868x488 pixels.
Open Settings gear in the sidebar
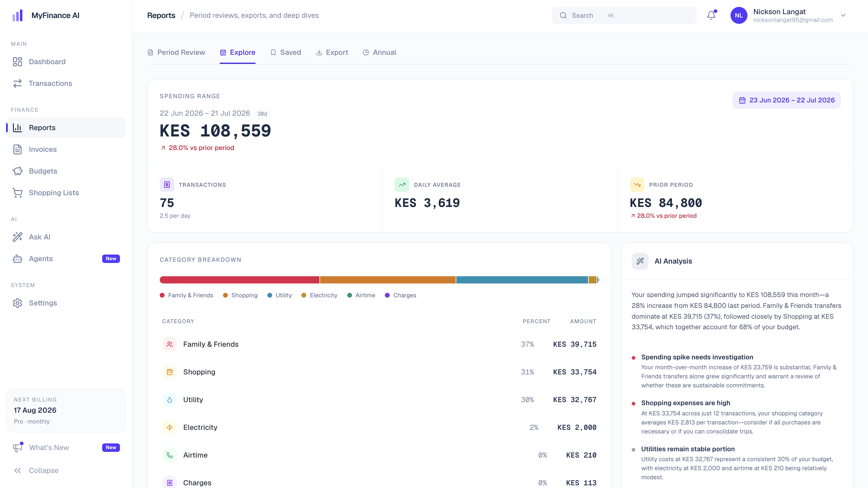[x=66, y=303]
